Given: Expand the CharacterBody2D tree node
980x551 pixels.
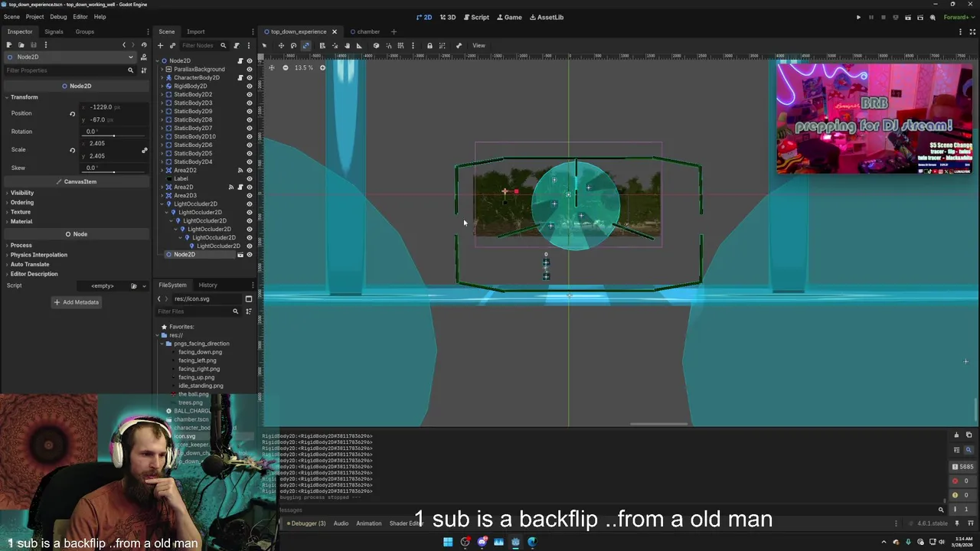Looking at the screenshot, I should coord(162,77).
